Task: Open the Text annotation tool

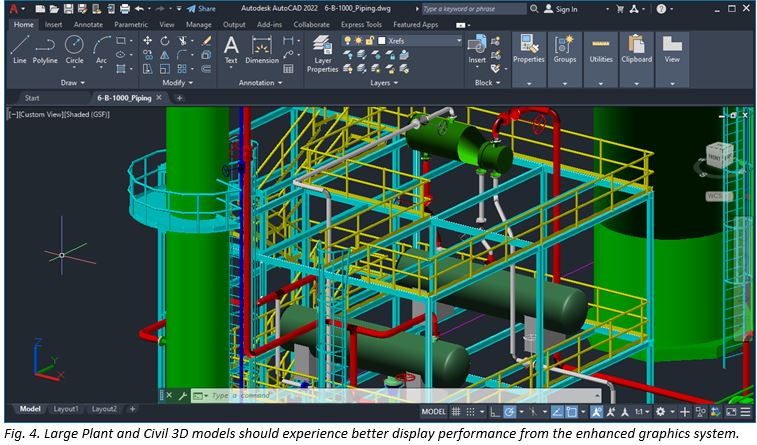Action: tap(231, 50)
